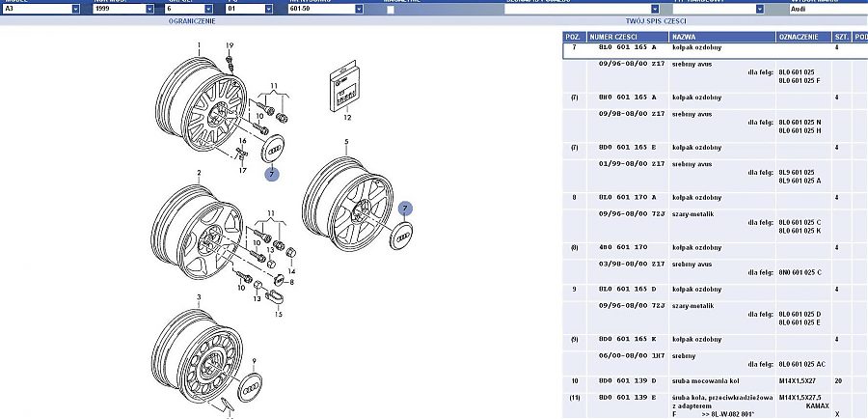
Task: Click callout number 3 above third wheel
Action: (x=200, y=297)
